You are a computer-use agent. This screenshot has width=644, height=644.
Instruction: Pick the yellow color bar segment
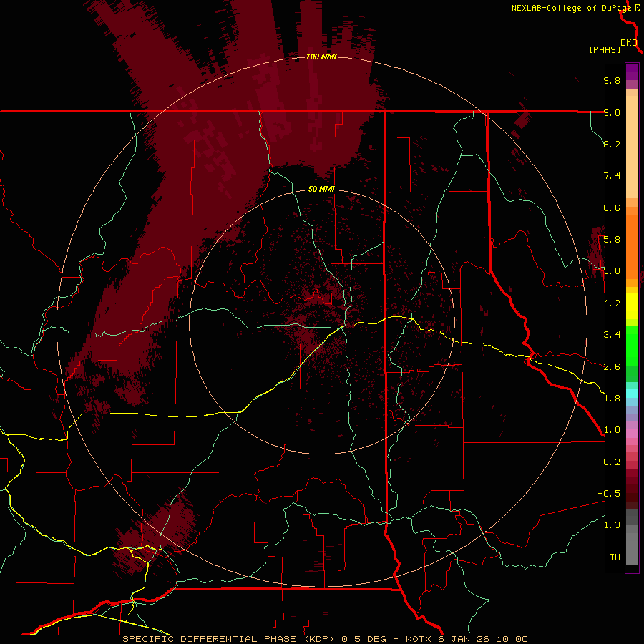coord(632,306)
